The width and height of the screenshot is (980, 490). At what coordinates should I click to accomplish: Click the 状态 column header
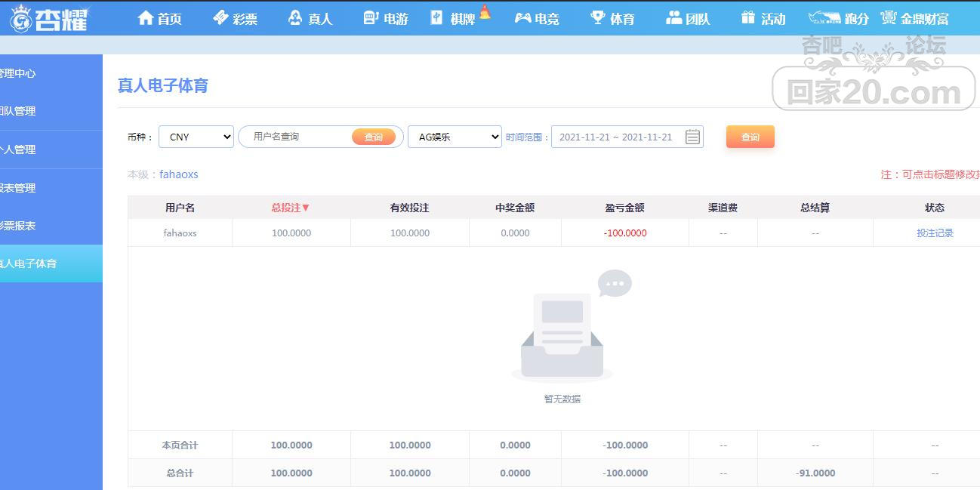coord(935,208)
